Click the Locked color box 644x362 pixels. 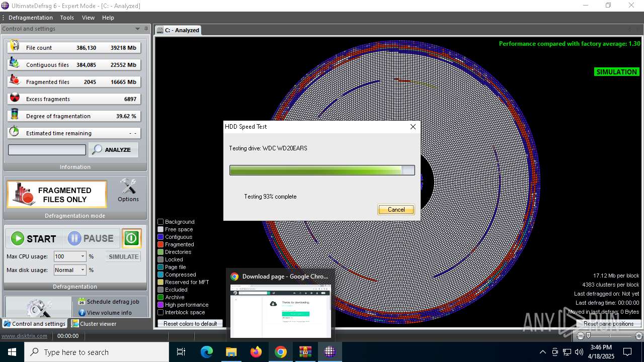160,259
